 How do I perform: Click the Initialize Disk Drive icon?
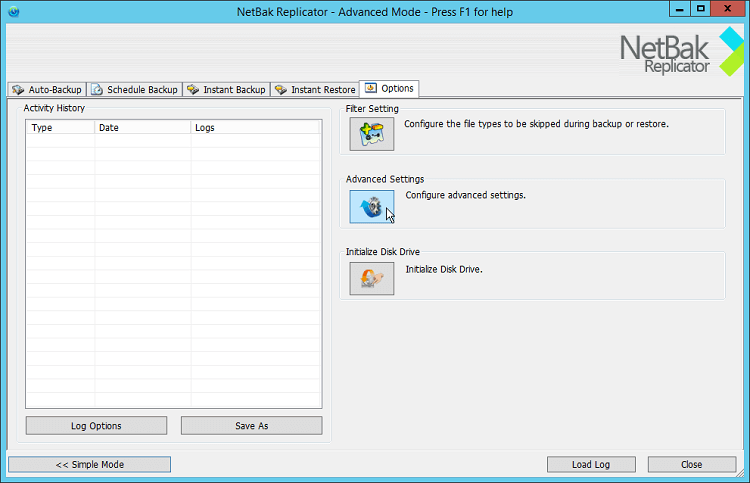point(372,279)
